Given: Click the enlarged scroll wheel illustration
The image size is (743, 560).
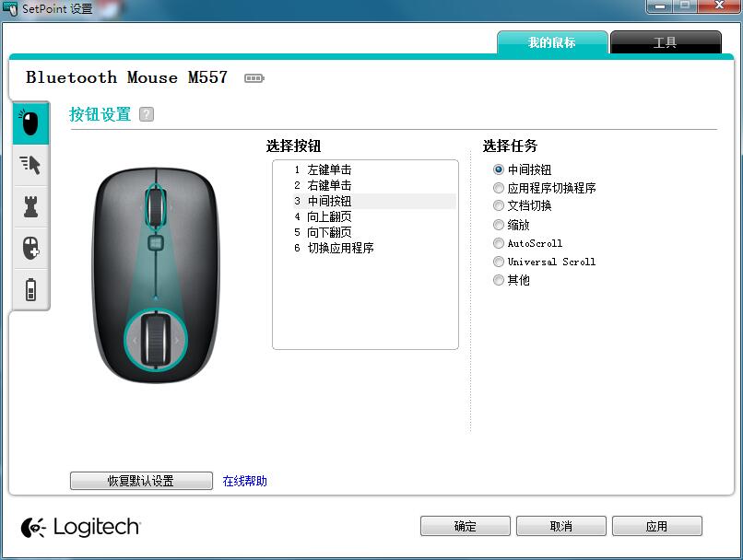Looking at the screenshot, I should (156, 340).
